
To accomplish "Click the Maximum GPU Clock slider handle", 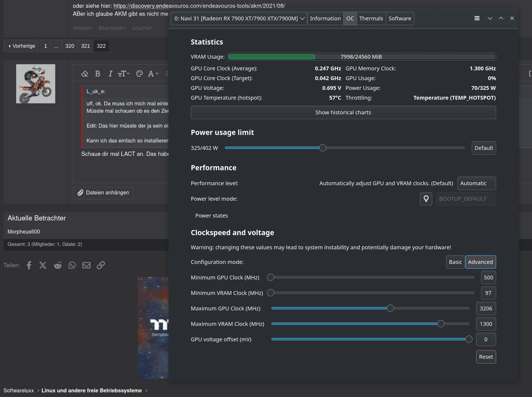I will pyautogui.click(x=390, y=308).
